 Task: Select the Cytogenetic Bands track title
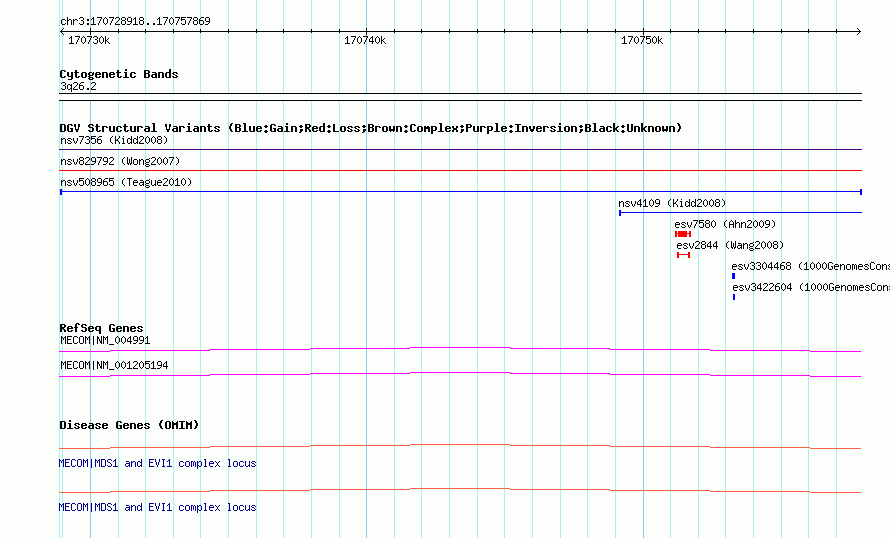119,74
